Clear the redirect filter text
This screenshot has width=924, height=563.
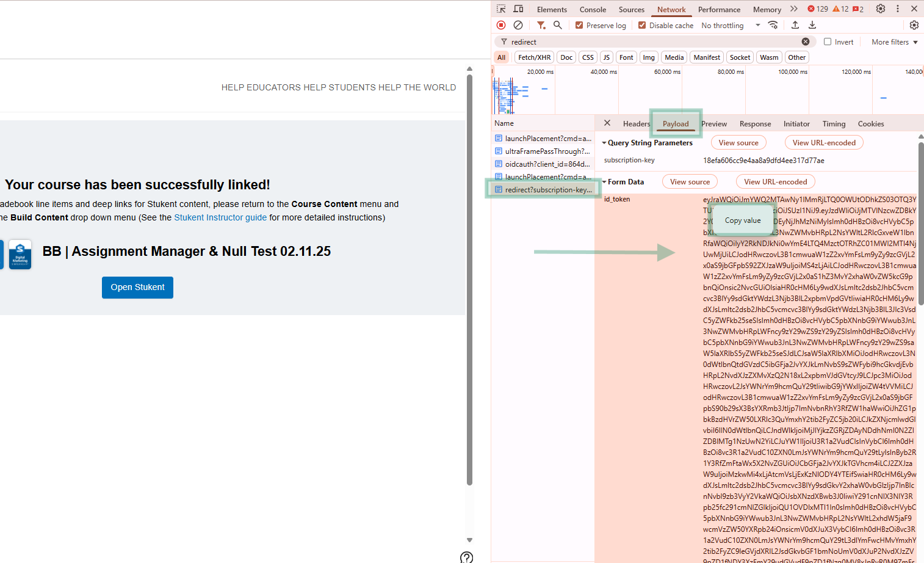click(x=806, y=42)
